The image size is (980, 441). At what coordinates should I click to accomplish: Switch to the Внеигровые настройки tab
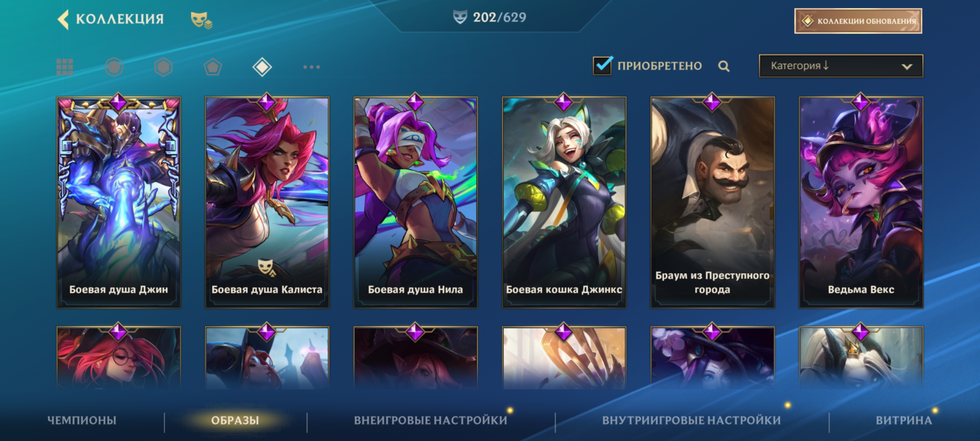[x=430, y=420]
